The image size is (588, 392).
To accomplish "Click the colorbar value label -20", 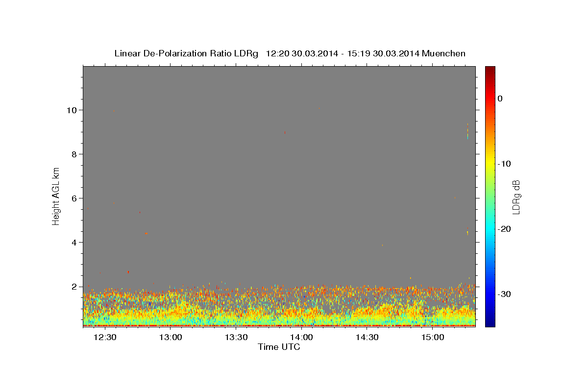I will (504, 229).
